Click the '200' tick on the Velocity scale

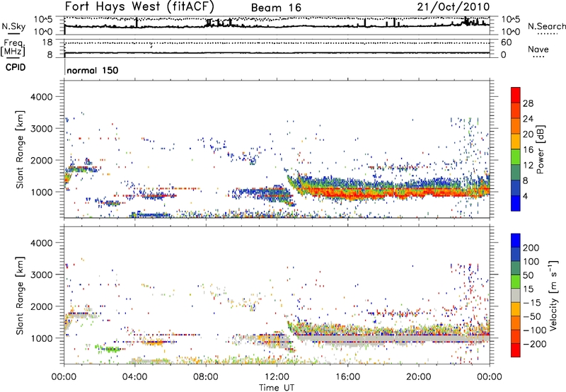[531, 248]
